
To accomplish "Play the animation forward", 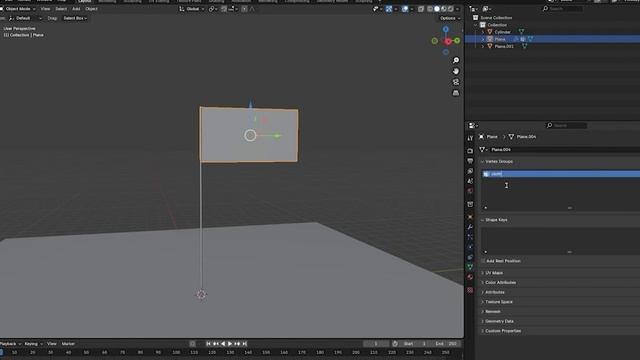I will [230, 344].
